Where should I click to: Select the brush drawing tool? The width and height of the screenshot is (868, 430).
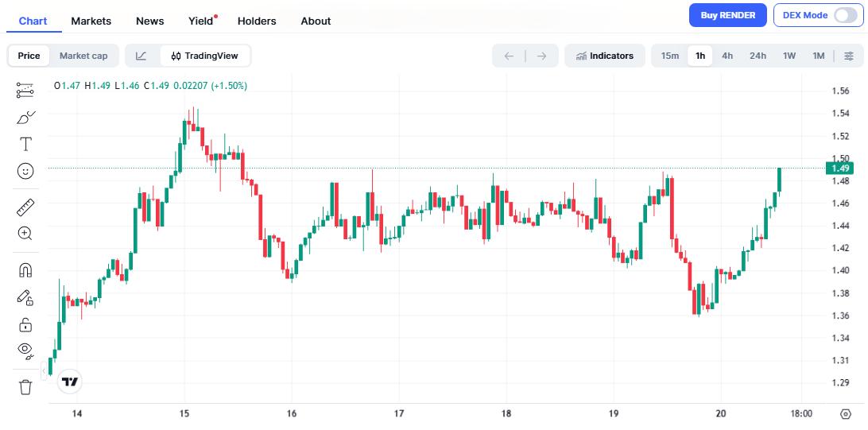pyautogui.click(x=25, y=118)
